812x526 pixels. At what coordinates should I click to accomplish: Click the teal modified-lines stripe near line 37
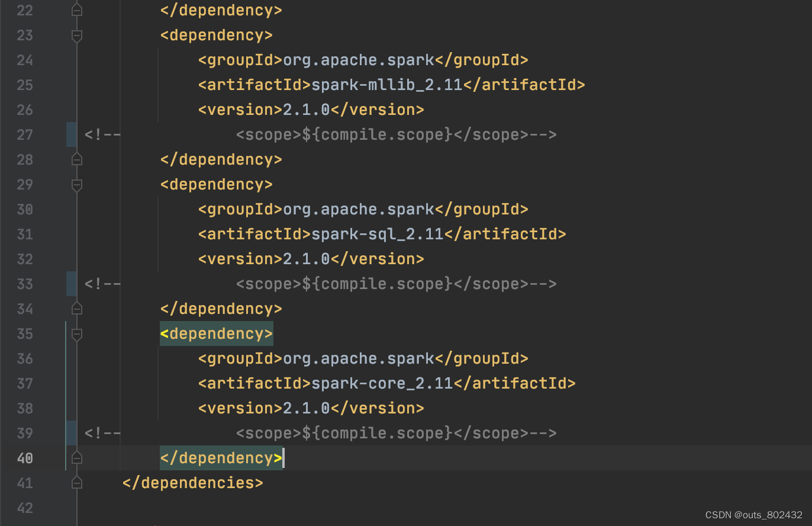[x=67, y=383]
